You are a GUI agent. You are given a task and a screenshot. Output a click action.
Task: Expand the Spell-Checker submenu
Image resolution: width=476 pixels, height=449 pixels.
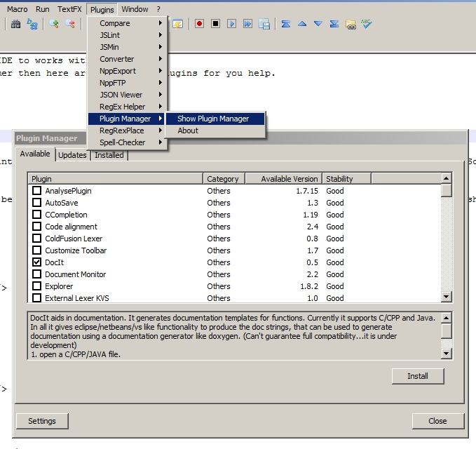[x=128, y=142]
